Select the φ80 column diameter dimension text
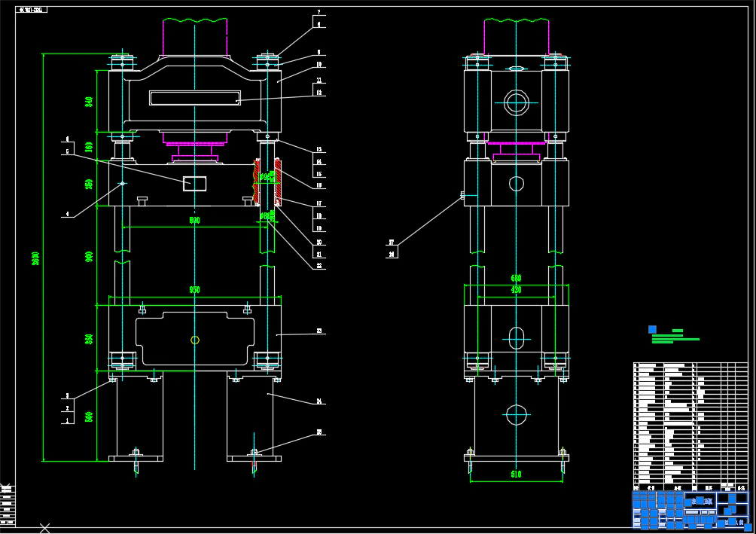The height and width of the screenshot is (534, 756). click(x=266, y=216)
